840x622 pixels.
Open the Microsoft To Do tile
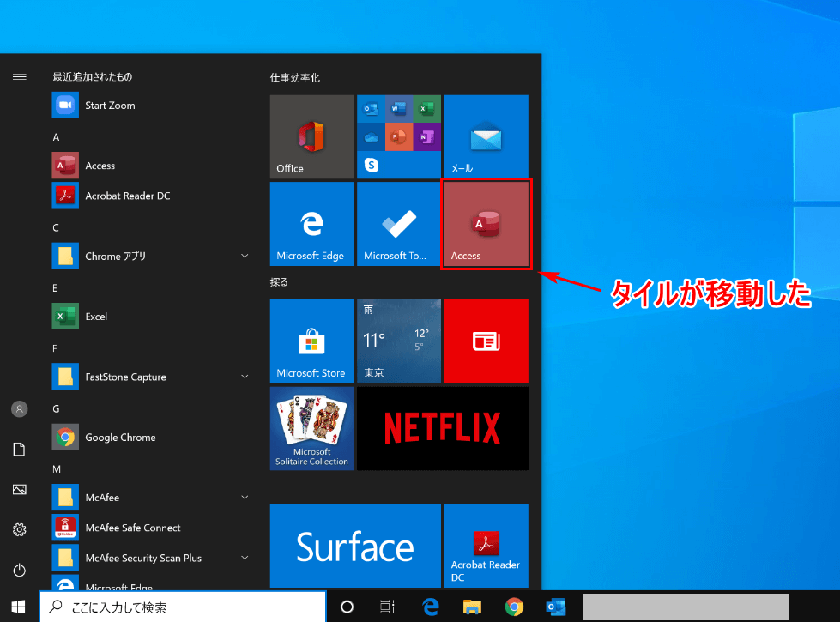click(x=399, y=224)
